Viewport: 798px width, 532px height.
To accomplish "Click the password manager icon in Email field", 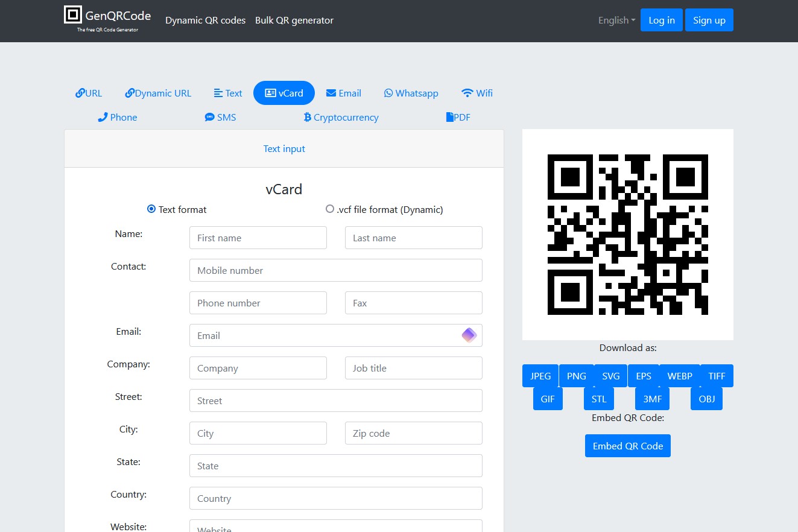I will [469, 335].
